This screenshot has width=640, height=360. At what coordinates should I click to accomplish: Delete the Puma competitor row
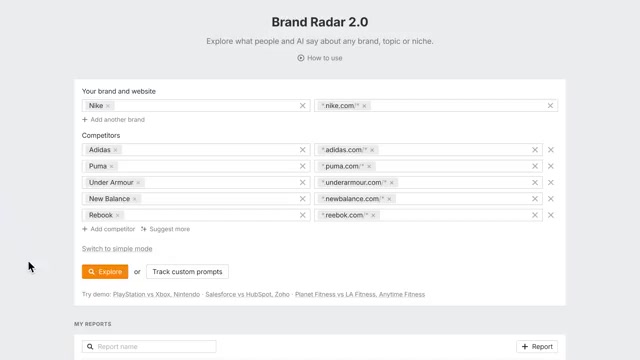[551, 166]
